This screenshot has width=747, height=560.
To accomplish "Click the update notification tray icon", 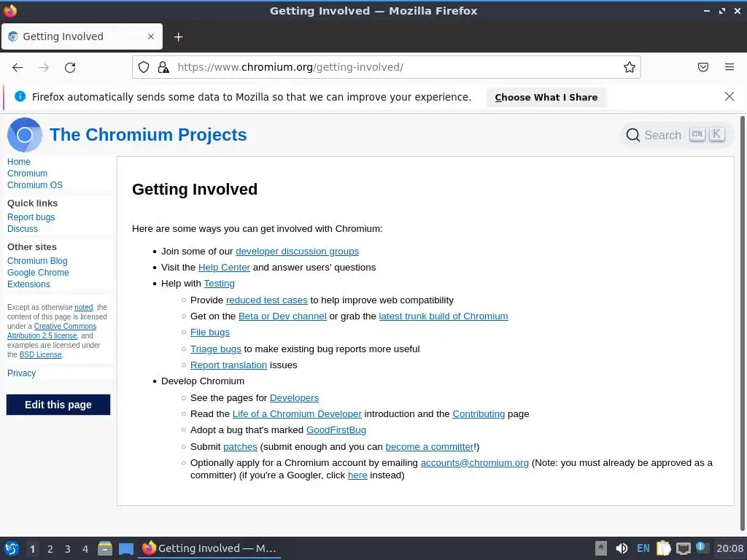I will click(x=703, y=548).
